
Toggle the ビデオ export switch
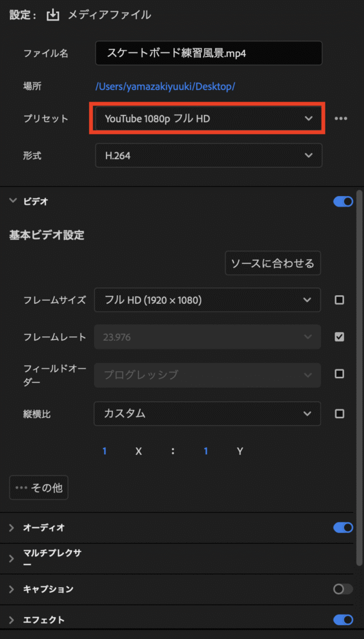point(343,202)
